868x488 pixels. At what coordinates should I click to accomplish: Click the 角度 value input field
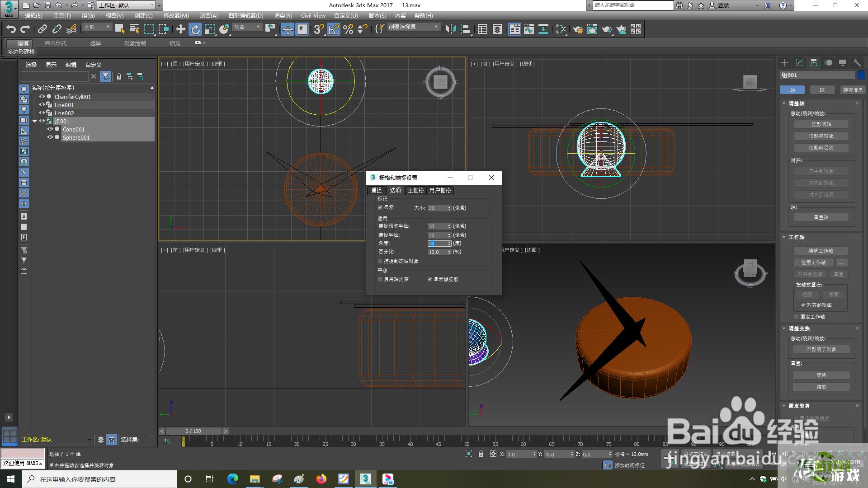click(437, 244)
